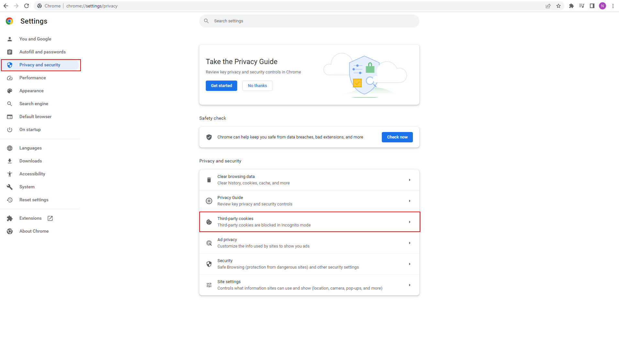
Task: Click the profile avatar icon
Action: [x=602, y=6]
